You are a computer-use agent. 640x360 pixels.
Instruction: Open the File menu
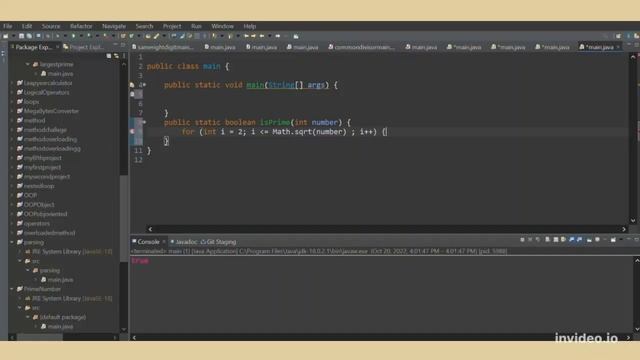click(8, 26)
